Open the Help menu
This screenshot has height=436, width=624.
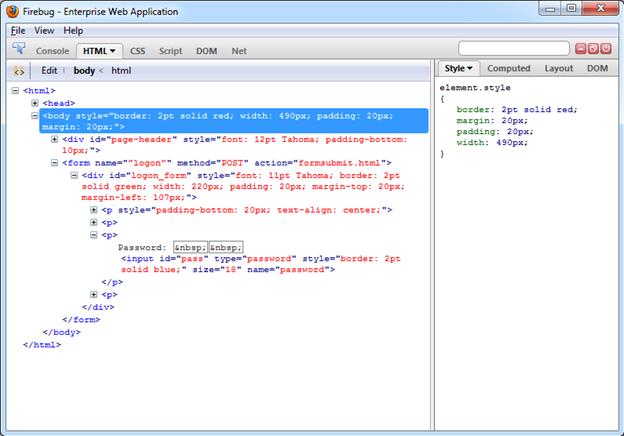tap(73, 31)
